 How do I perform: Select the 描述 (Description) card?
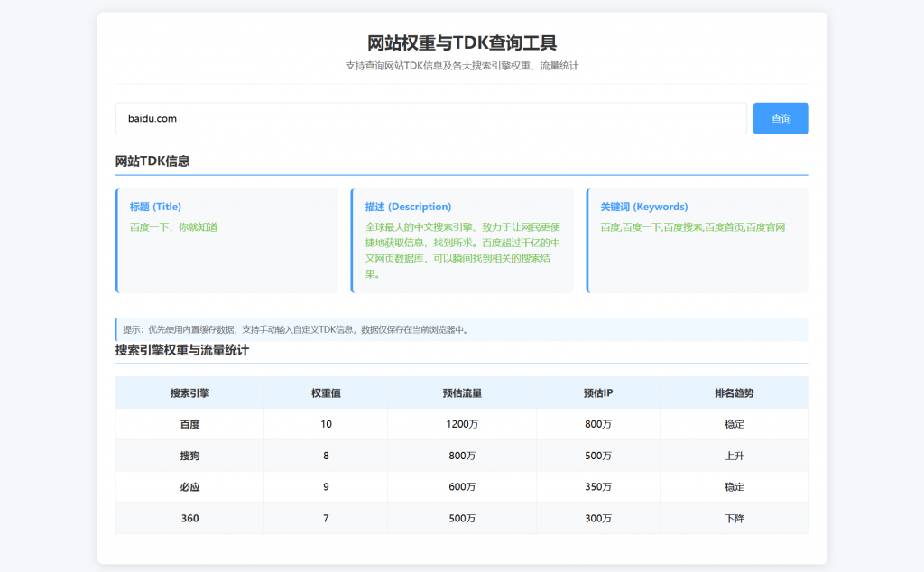pos(462,240)
